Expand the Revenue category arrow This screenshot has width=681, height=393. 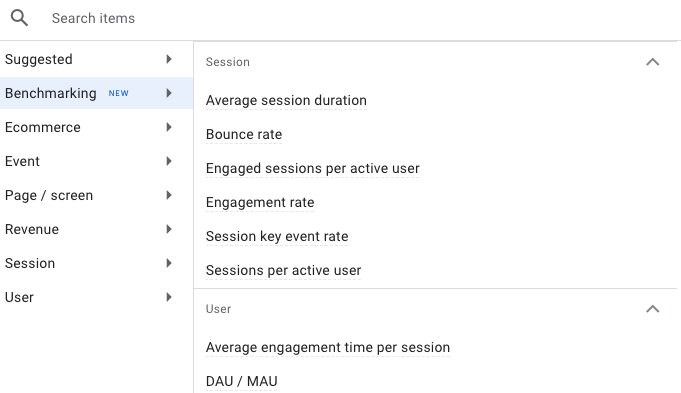click(x=169, y=229)
